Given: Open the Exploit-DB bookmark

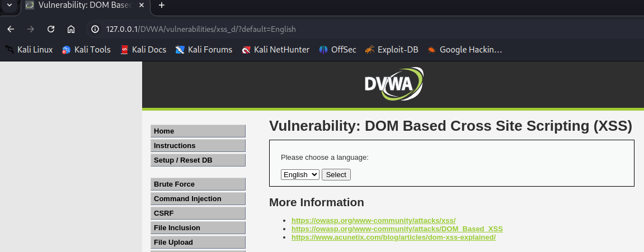Looking at the screenshot, I should pyautogui.click(x=392, y=50).
